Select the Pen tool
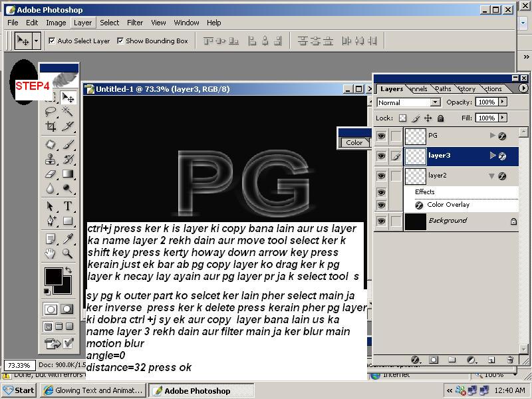Image resolution: width=532 pixels, height=399 pixels. (51, 221)
